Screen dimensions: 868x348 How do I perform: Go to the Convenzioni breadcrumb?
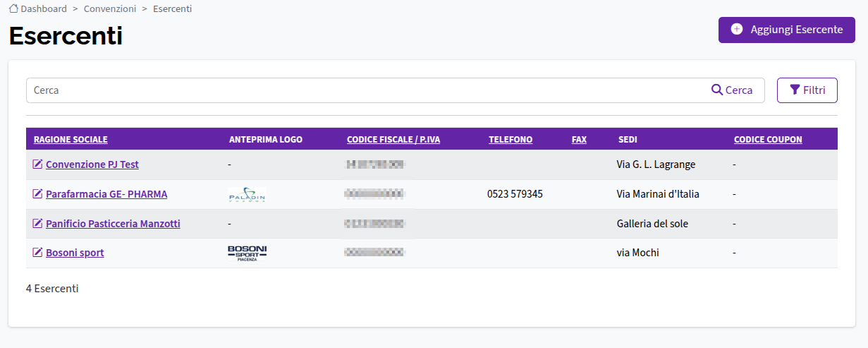(x=110, y=8)
